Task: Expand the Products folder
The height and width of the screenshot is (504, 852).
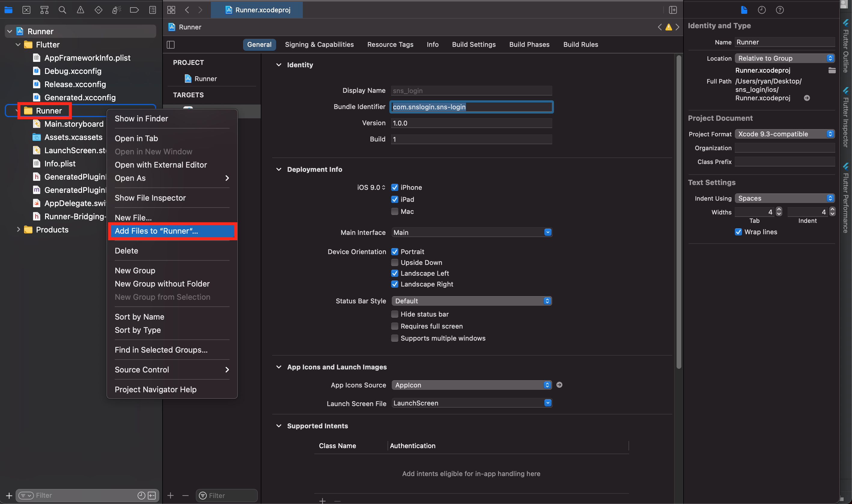Action: tap(18, 229)
